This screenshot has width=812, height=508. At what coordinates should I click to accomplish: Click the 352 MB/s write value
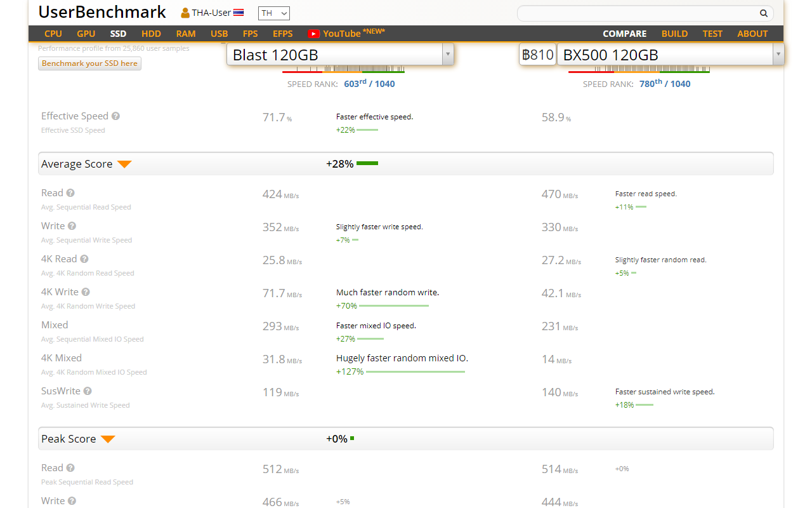[280, 227]
